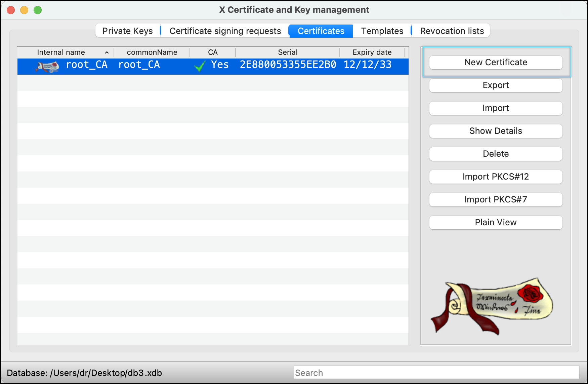Select the Certificates tab
588x384 pixels.
click(321, 31)
